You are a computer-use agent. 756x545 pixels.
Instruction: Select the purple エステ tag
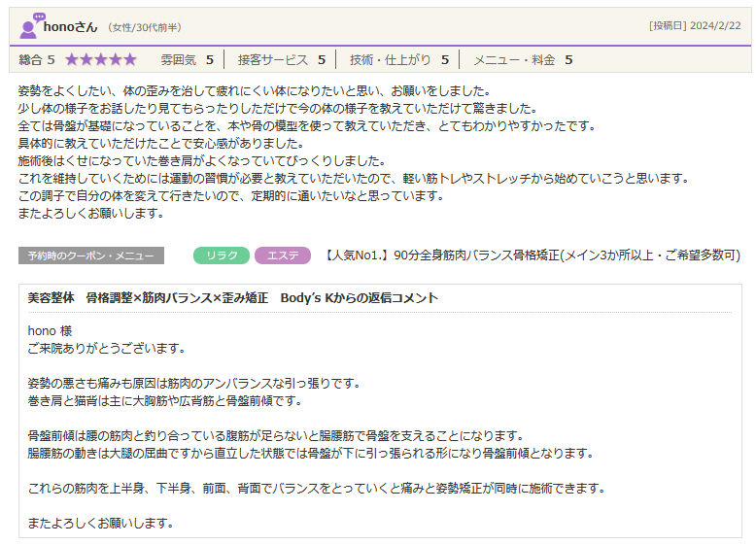(283, 255)
